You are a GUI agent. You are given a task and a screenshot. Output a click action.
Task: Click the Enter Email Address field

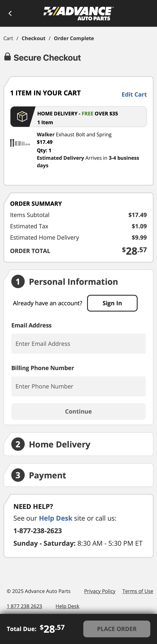click(78, 343)
